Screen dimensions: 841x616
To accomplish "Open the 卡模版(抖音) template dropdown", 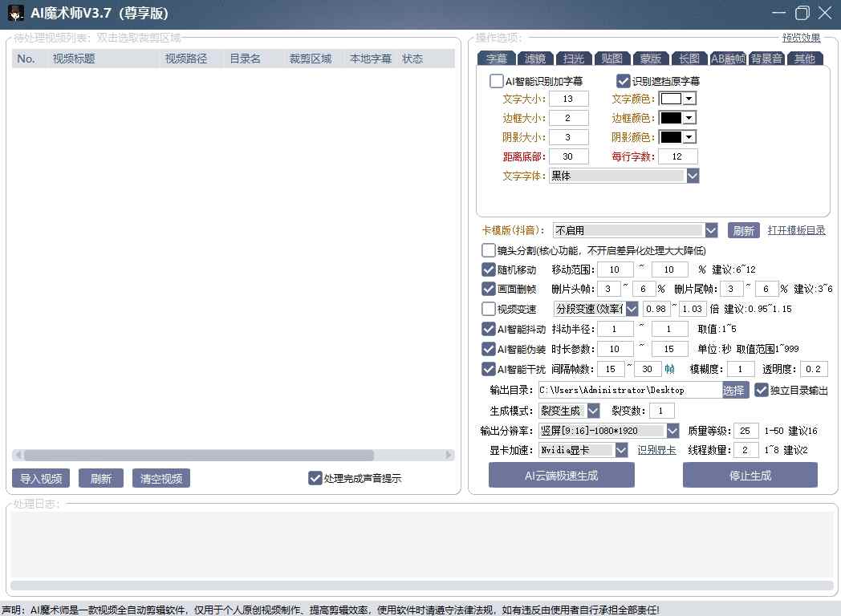I will point(711,229).
